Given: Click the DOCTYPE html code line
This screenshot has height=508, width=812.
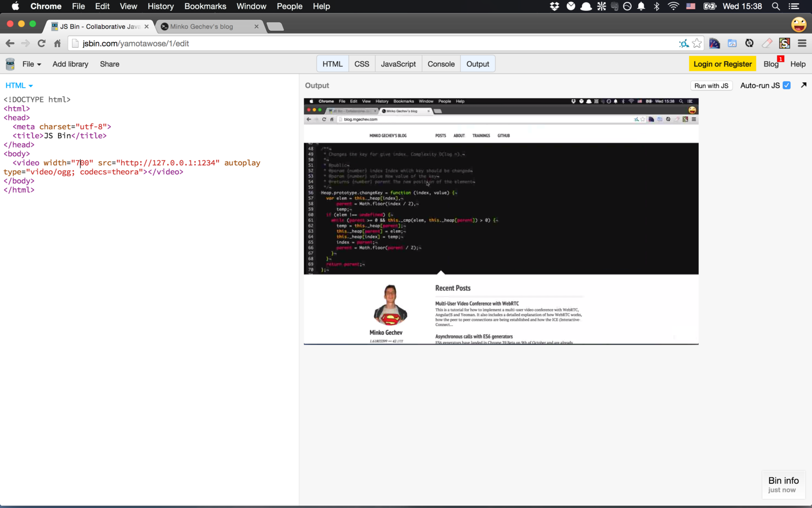Looking at the screenshot, I should pos(37,100).
